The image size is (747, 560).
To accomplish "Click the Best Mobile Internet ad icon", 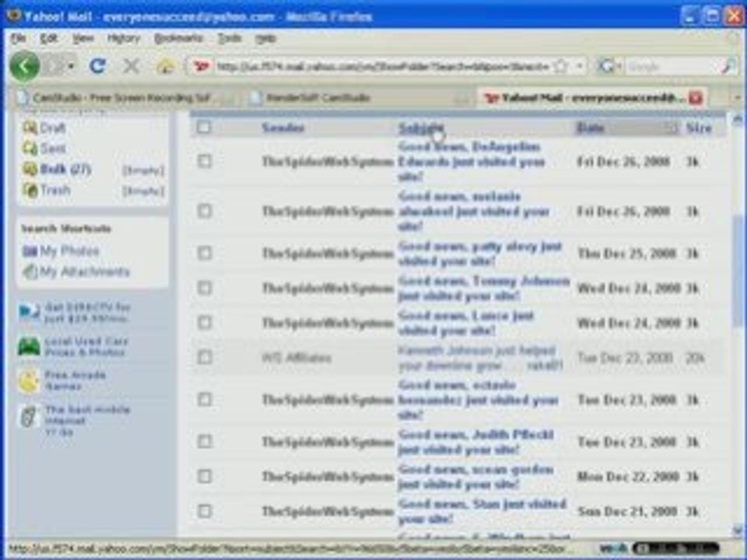I will pos(29,417).
